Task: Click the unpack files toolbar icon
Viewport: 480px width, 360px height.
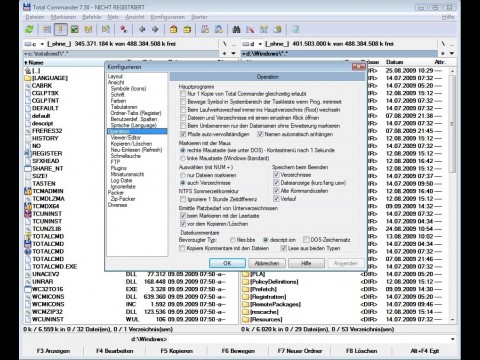Action: point(187,29)
